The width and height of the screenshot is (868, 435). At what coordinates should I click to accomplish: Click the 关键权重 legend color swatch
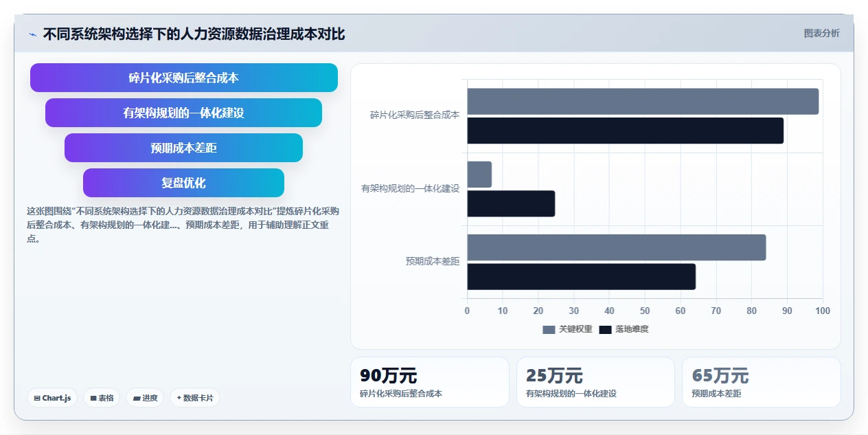click(549, 330)
